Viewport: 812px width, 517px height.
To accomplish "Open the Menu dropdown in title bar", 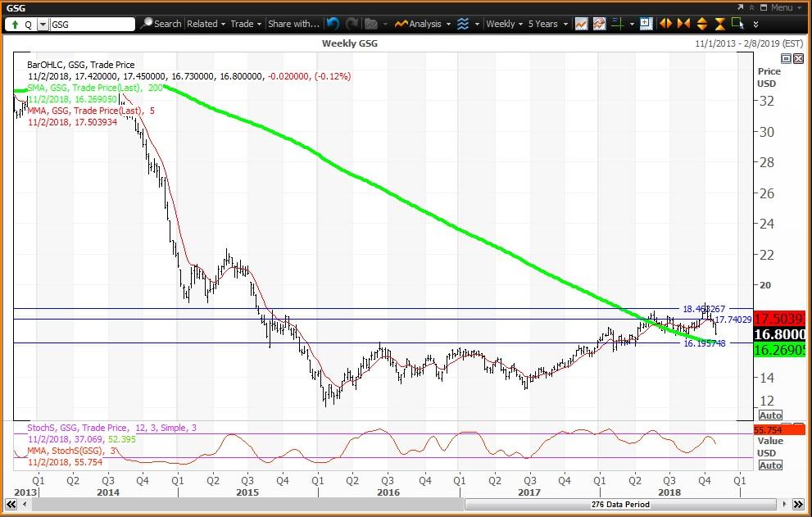I will (786, 7).
